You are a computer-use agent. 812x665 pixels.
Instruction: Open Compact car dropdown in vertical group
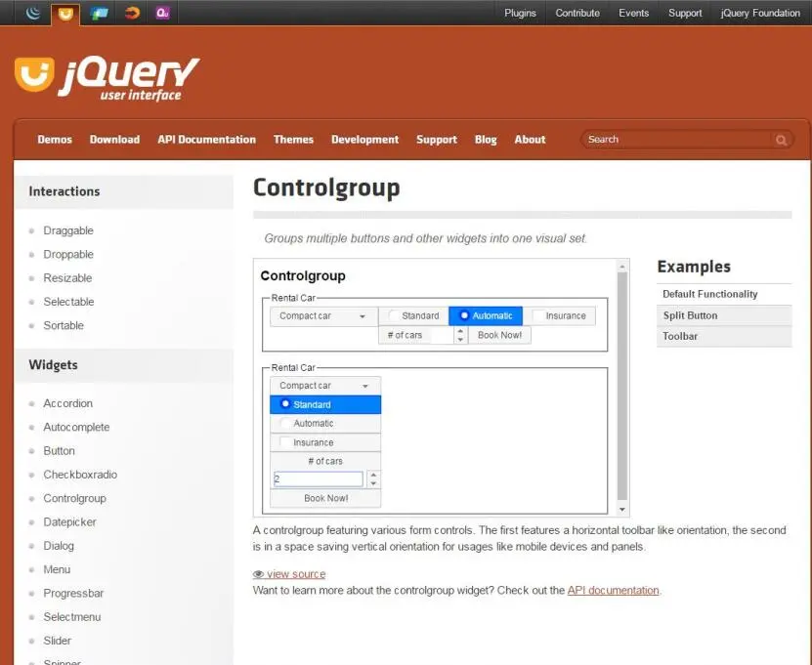tap(325, 386)
